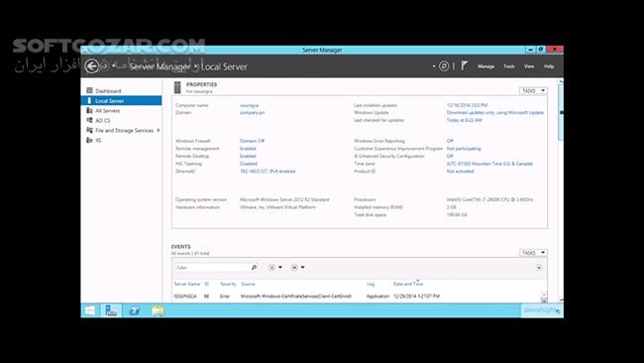Open the Windows Start button
Image resolution: width=644 pixels, height=363 pixels.
point(90,310)
